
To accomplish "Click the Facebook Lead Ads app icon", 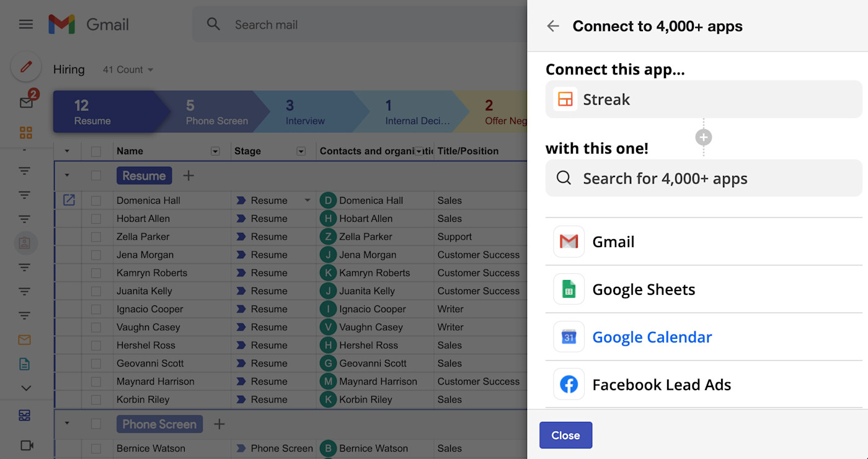I will (x=569, y=385).
